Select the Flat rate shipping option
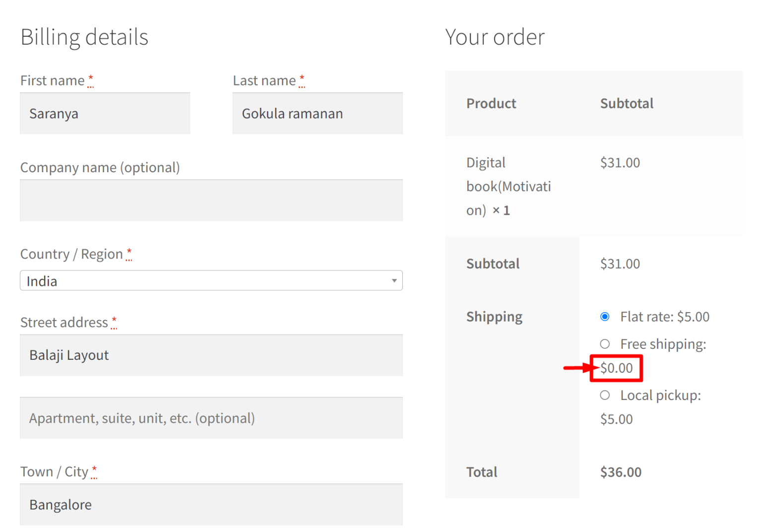762x532 pixels. click(x=605, y=317)
